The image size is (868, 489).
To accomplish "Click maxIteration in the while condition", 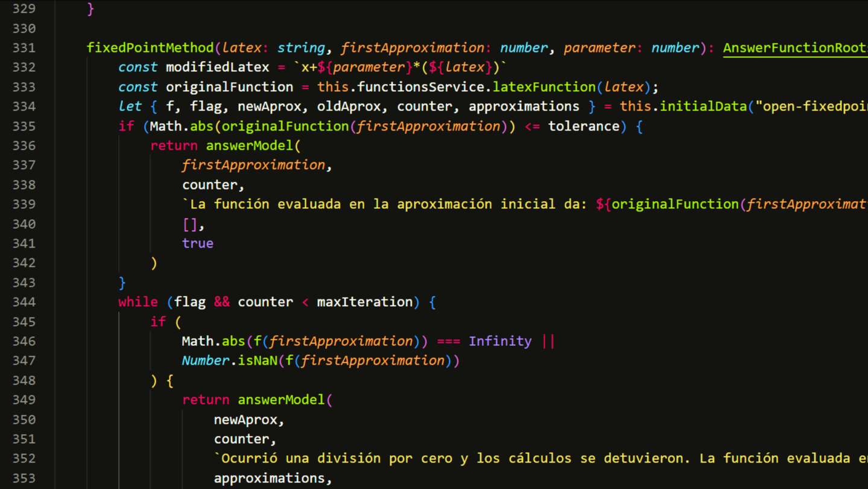I will pyautogui.click(x=365, y=302).
